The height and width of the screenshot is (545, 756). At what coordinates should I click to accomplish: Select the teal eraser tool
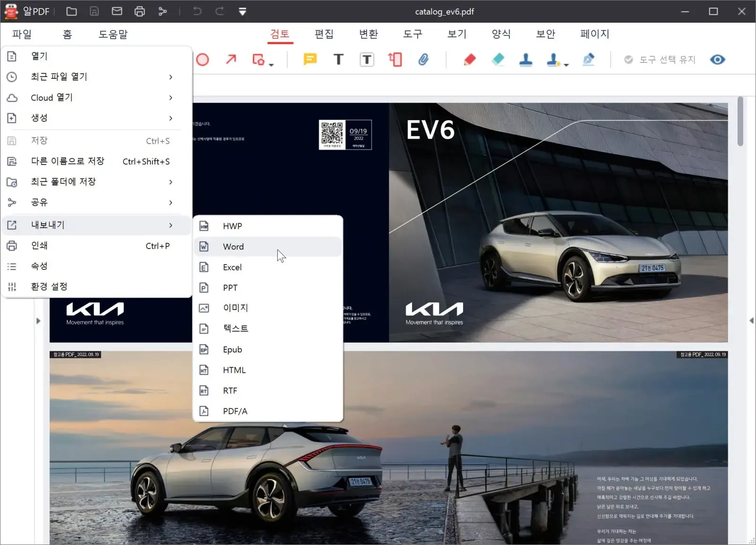pos(498,60)
